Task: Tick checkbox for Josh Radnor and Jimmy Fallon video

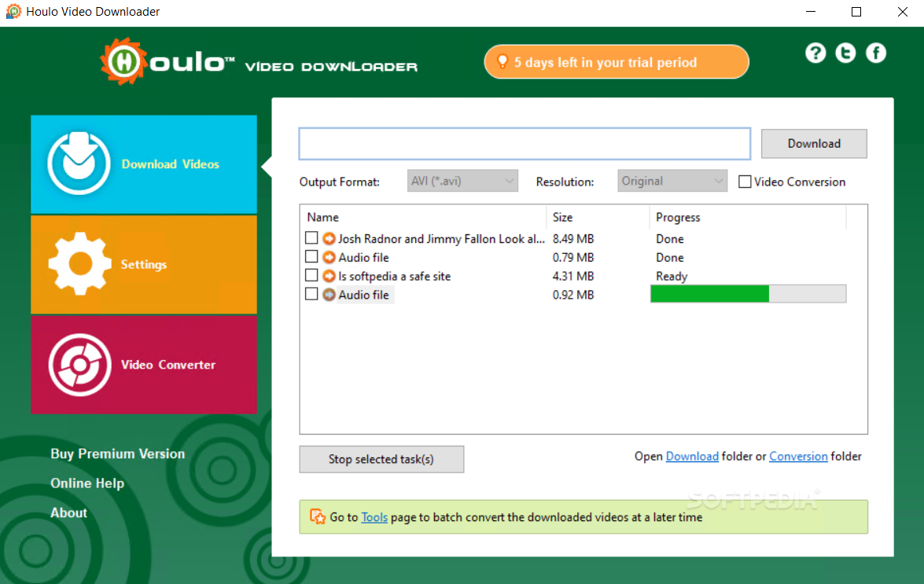Action: point(311,238)
